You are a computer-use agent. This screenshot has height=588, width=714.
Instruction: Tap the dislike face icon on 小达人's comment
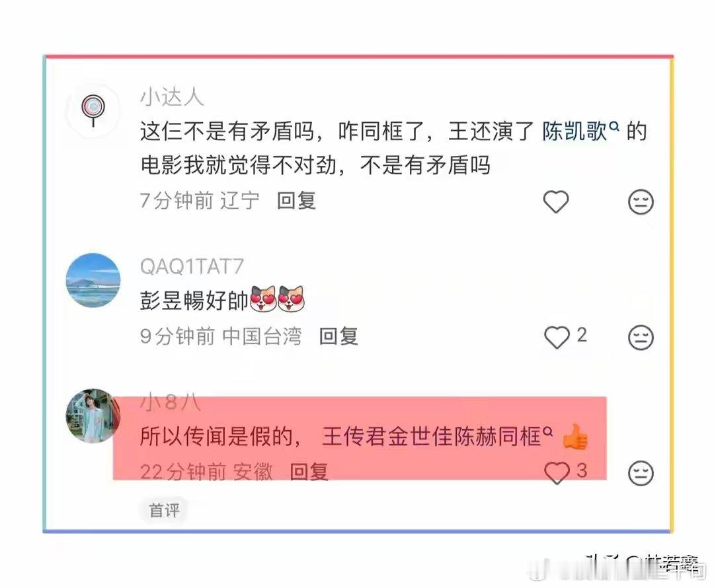click(x=641, y=201)
